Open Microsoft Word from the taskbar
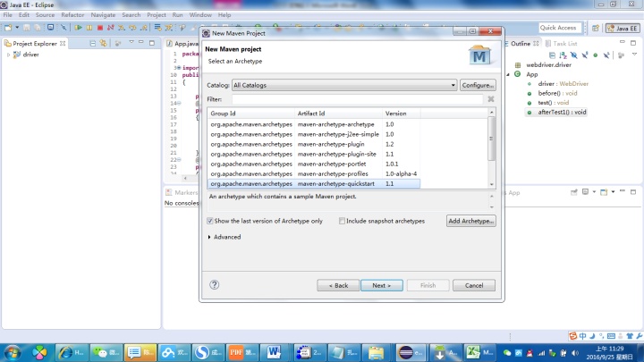This screenshot has width=644, height=362. (x=274, y=352)
